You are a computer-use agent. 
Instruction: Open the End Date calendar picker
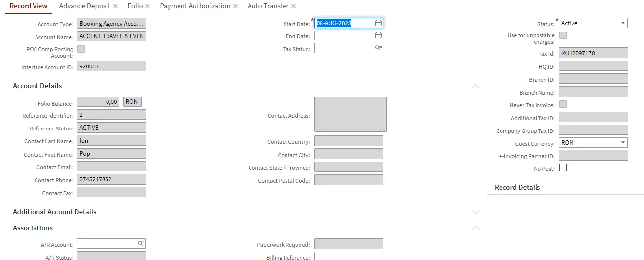pyautogui.click(x=378, y=35)
